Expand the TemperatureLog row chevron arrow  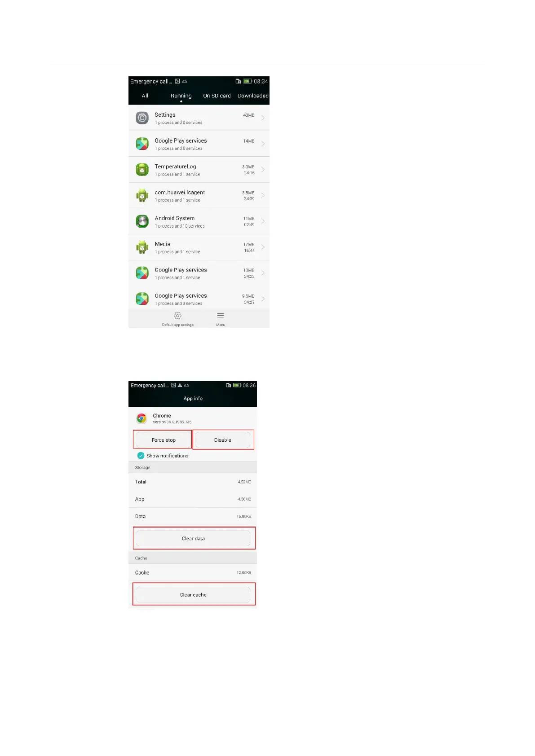(x=263, y=170)
